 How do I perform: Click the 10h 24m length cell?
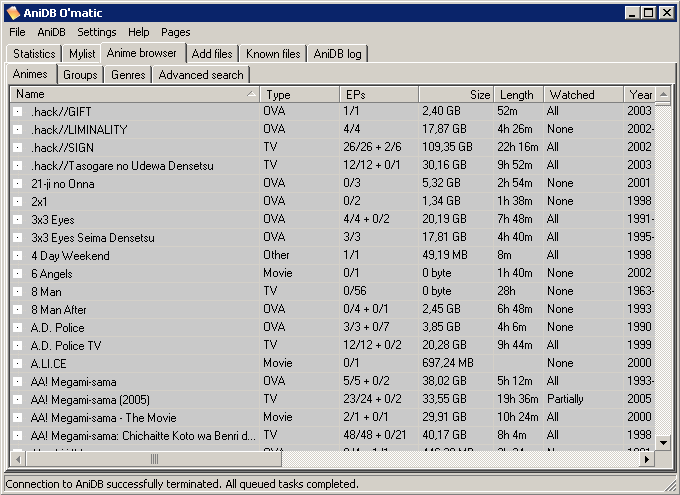518,417
